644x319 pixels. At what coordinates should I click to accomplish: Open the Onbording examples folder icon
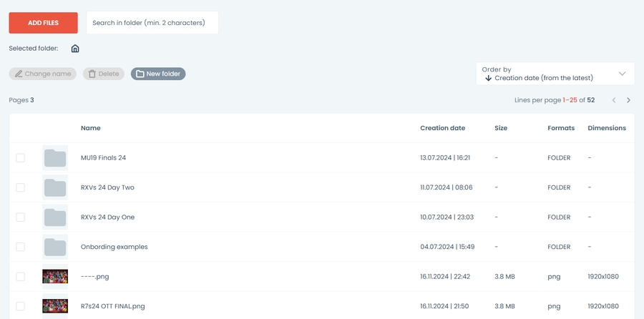tap(55, 247)
